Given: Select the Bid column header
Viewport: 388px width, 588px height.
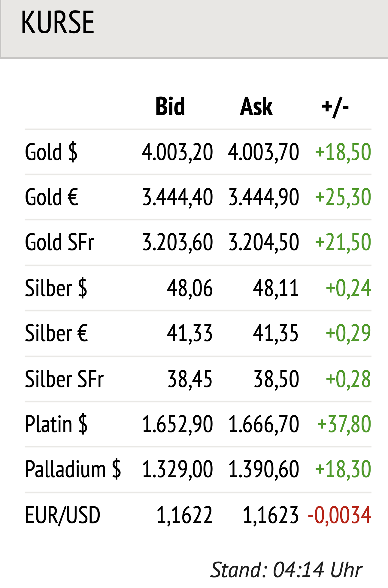Looking at the screenshot, I should 170,107.
